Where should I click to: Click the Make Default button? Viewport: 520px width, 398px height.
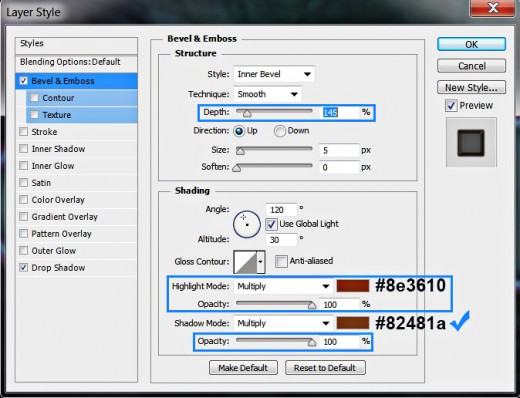tap(243, 368)
